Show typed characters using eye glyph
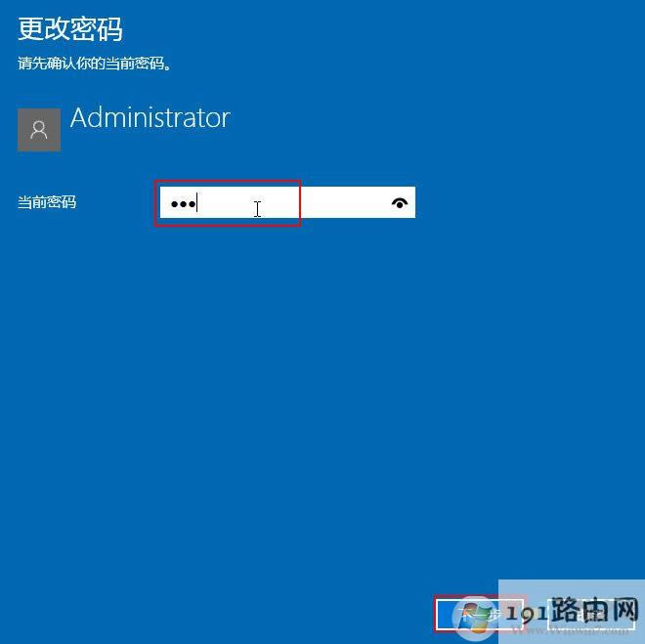The width and height of the screenshot is (645, 644). [400, 202]
